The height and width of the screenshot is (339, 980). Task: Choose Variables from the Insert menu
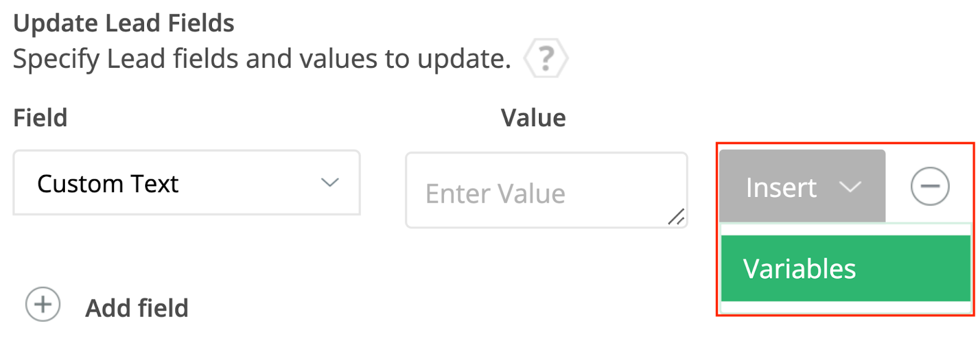pyautogui.click(x=845, y=269)
